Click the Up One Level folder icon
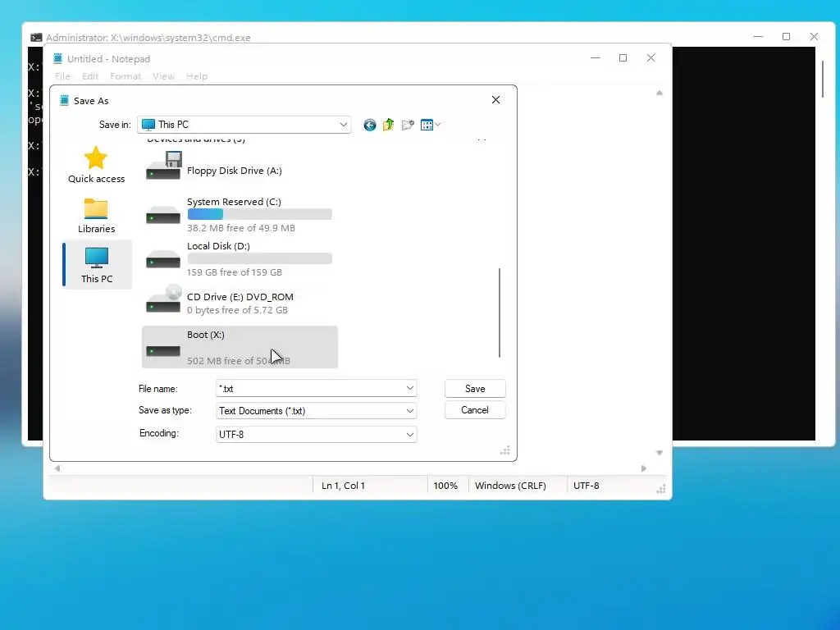This screenshot has width=840, height=630. 388,125
